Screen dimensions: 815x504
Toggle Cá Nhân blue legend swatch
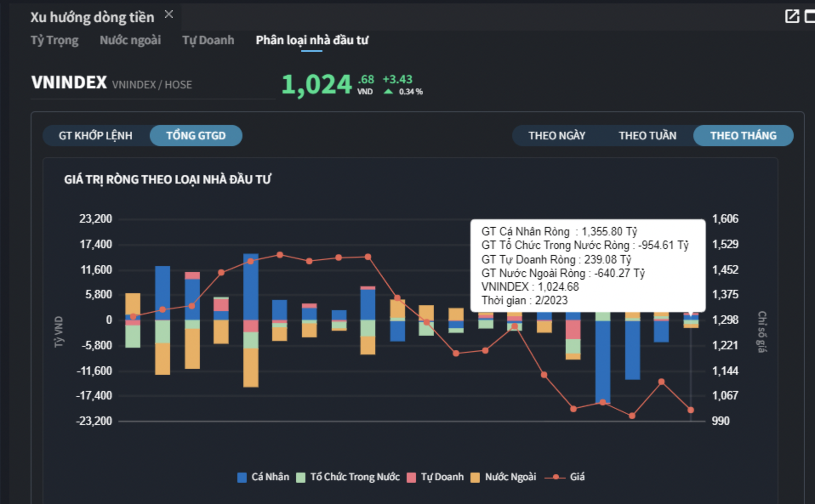242,477
